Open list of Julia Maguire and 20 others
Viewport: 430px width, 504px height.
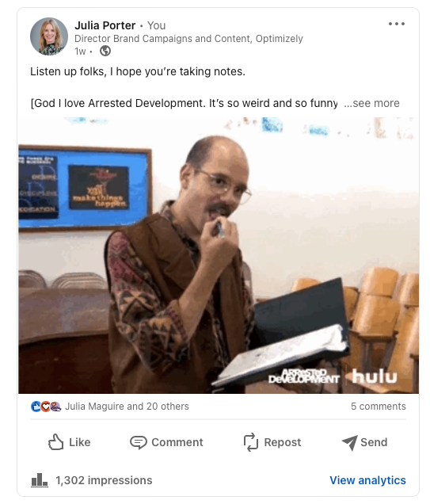[x=127, y=407]
